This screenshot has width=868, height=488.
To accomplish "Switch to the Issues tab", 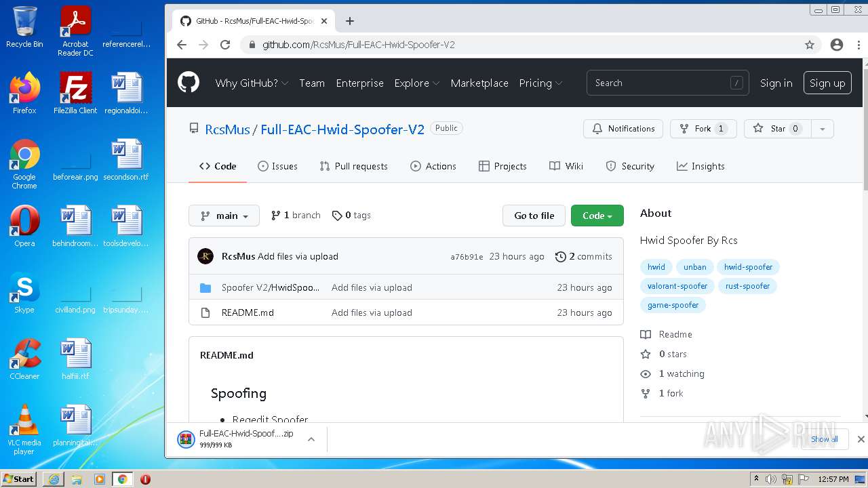I will (277, 166).
